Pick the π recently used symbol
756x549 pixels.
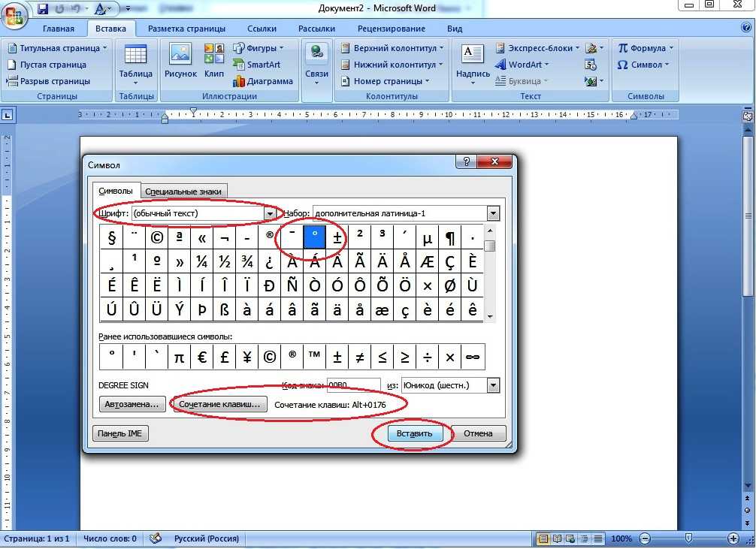point(179,357)
